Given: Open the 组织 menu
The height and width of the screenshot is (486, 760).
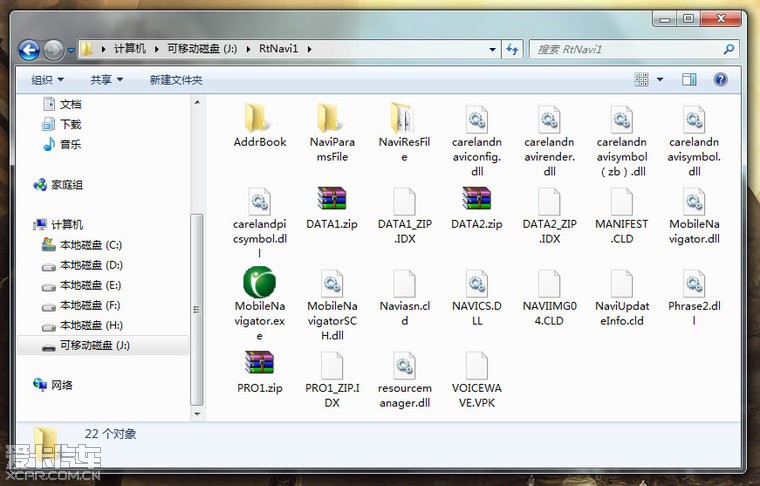Looking at the screenshot, I should 47,79.
